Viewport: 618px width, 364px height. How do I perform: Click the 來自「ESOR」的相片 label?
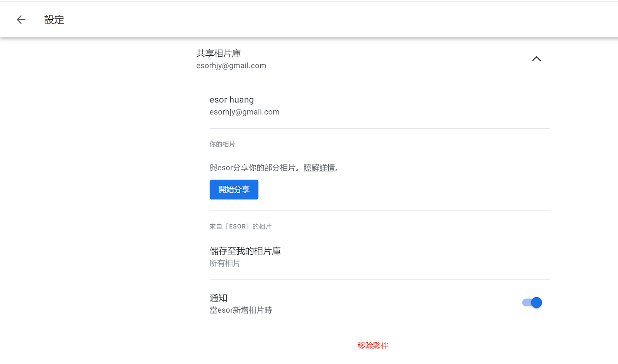point(240,227)
